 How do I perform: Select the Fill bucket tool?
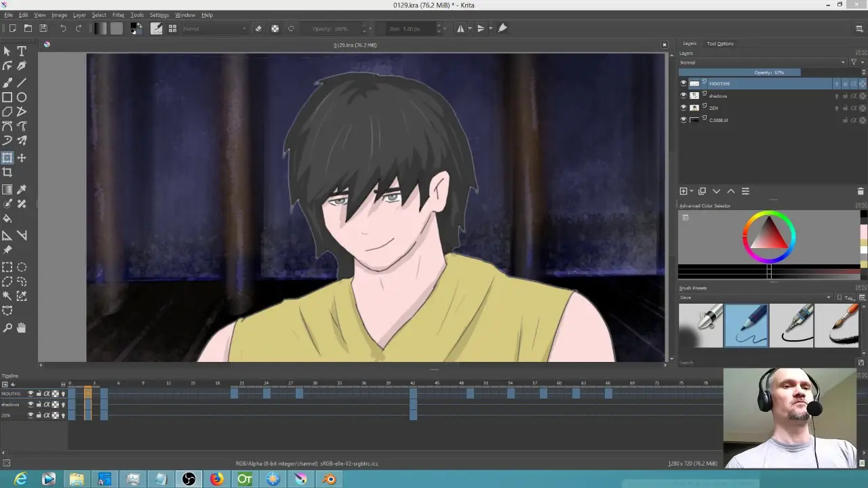click(7, 219)
